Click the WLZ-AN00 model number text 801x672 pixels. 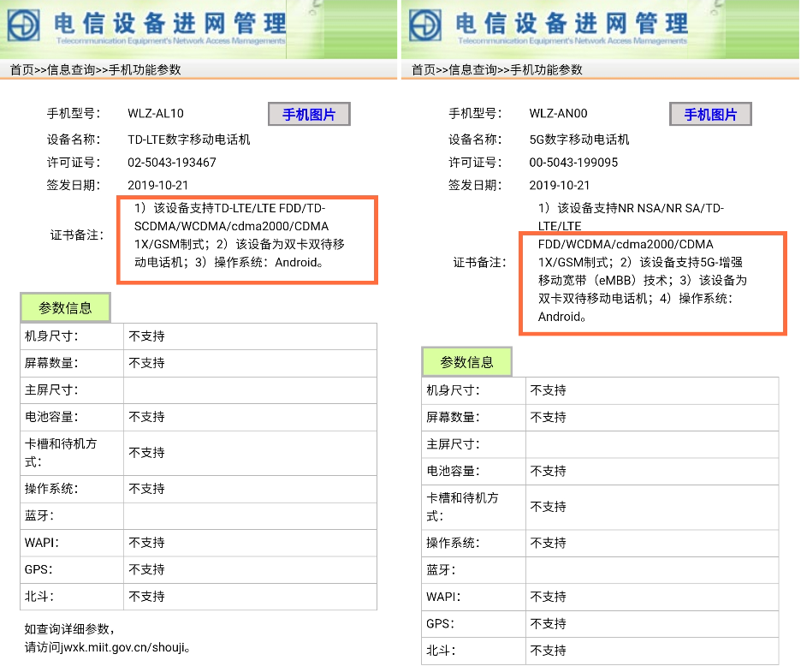point(558,113)
